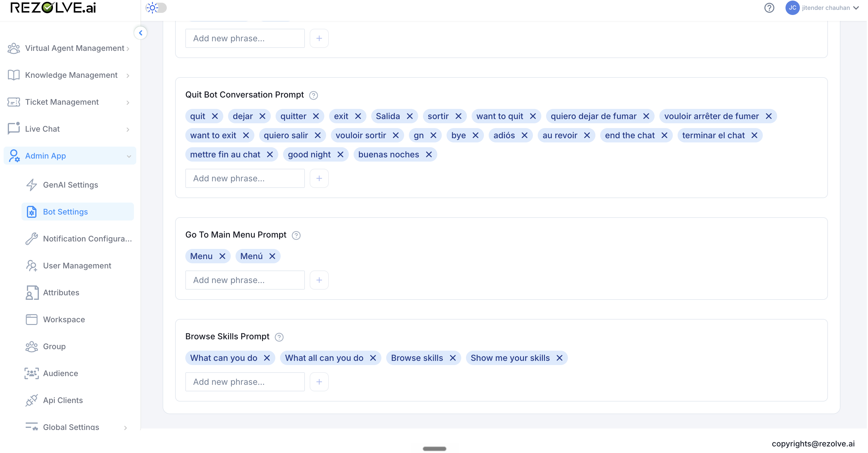Open Notification Configuration page
Image resolution: width=868 pixels, height=453 pixels.
pyautogui.click(x=77, y=239)
